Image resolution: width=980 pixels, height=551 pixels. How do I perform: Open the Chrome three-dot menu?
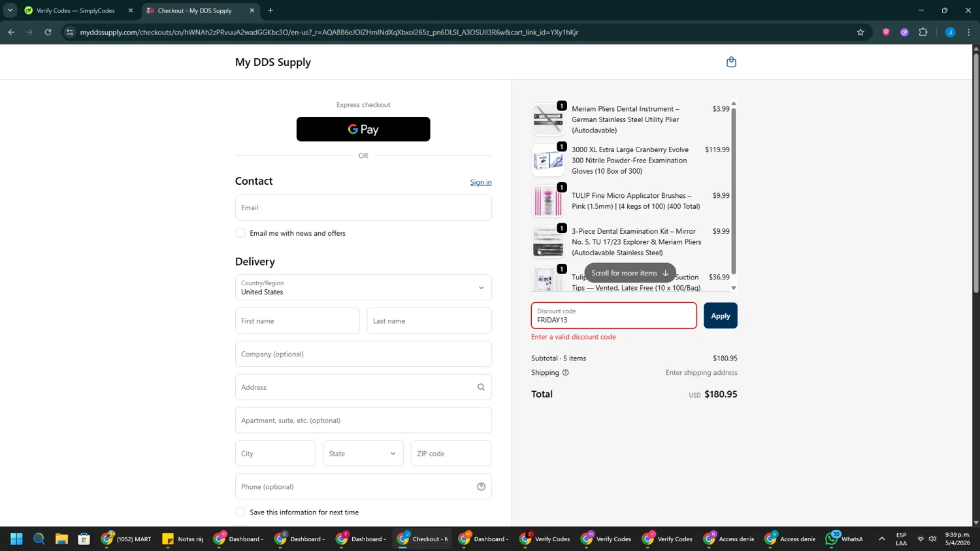(x=969, y=32)
